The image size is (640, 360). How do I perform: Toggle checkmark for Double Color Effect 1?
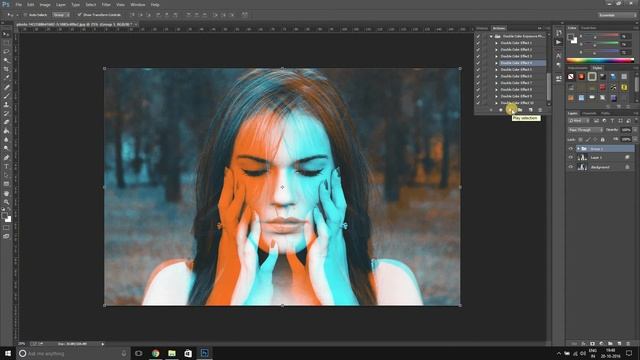click(478, 43)
